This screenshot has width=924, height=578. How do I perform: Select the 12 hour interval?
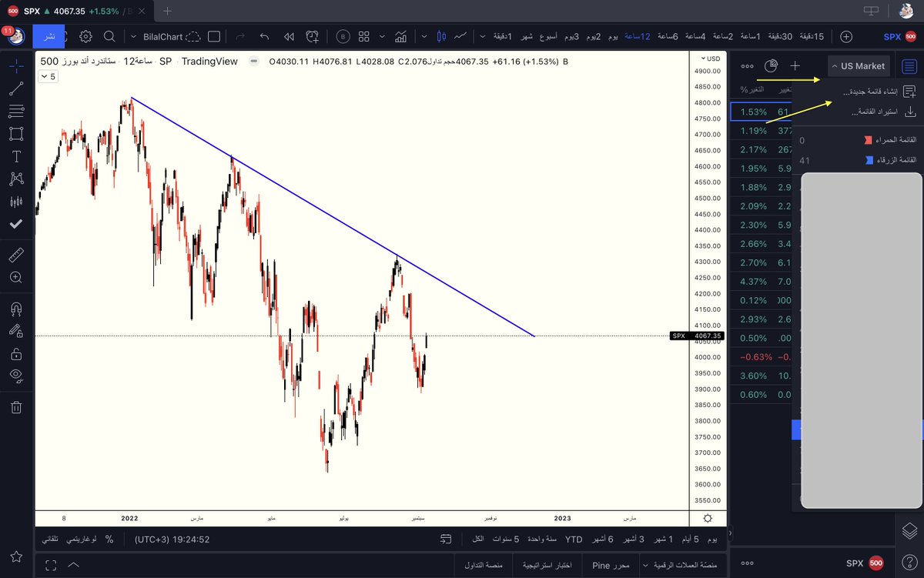coord(637,36)
